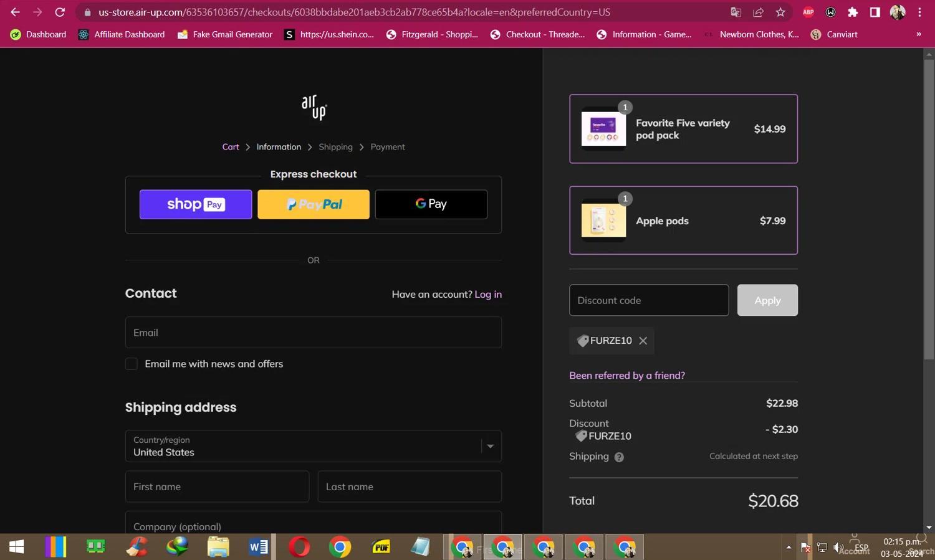Open the Affiliate Dashboard bookmark
This screenshot has width=935, height=560.
pos(122,34)
